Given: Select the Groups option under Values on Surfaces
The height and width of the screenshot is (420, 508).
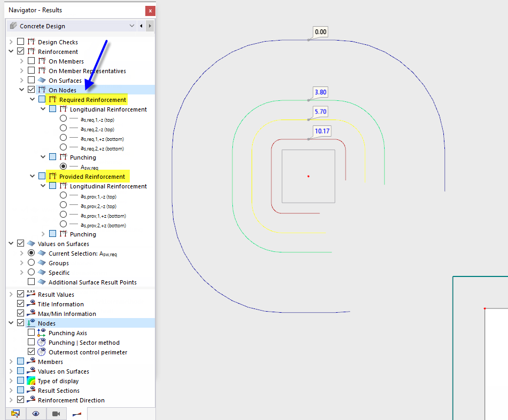Looking at the screenshot, I should tap(31, 263).
